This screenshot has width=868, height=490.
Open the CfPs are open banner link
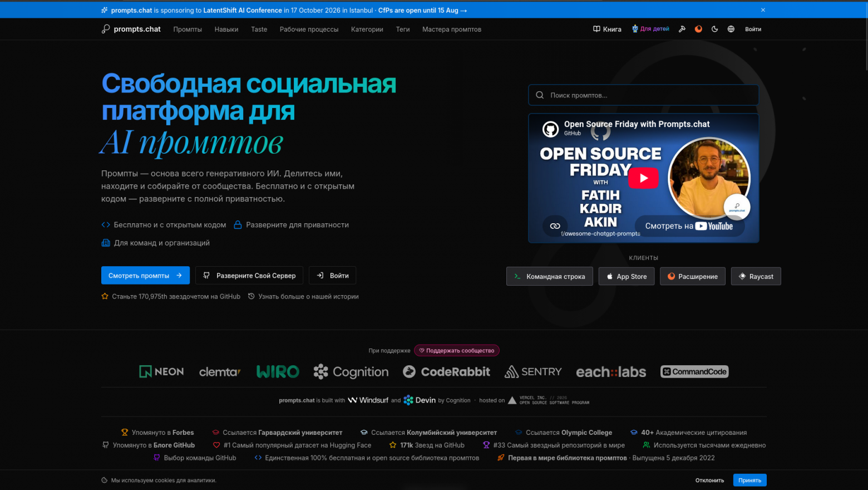click(422, 10)
